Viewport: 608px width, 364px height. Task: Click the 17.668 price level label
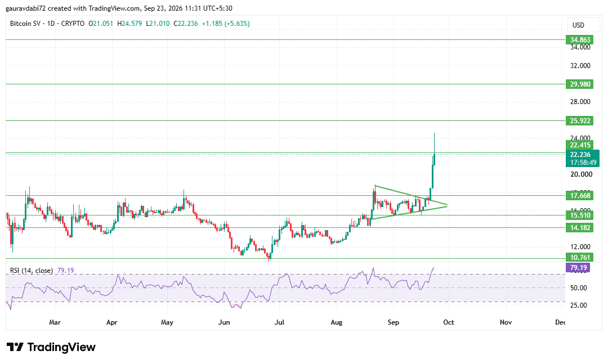click(x=580, y=195)
